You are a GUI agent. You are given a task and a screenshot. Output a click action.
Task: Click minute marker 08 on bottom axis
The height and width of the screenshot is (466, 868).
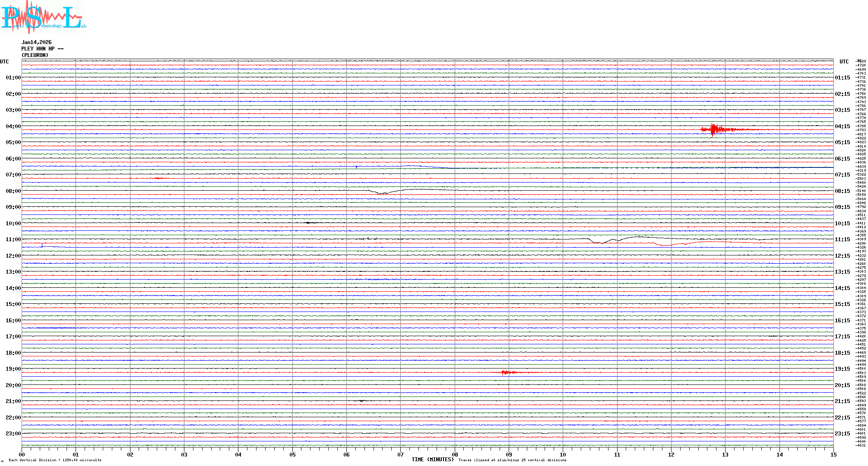click(455, 454)
